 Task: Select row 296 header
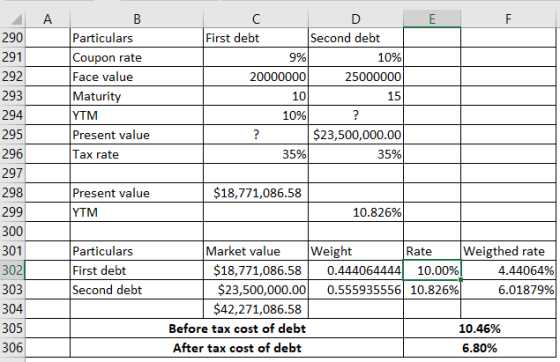[12, 154]
